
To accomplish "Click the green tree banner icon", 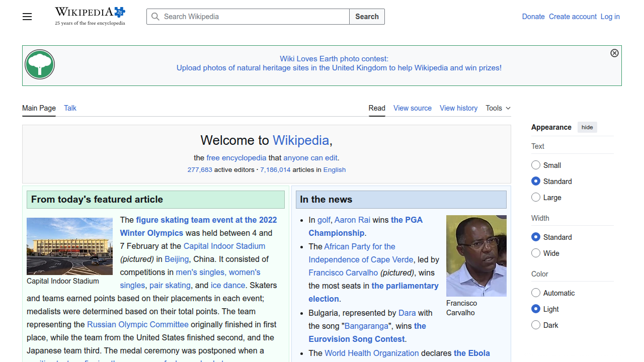I will (x=40, y=64).
